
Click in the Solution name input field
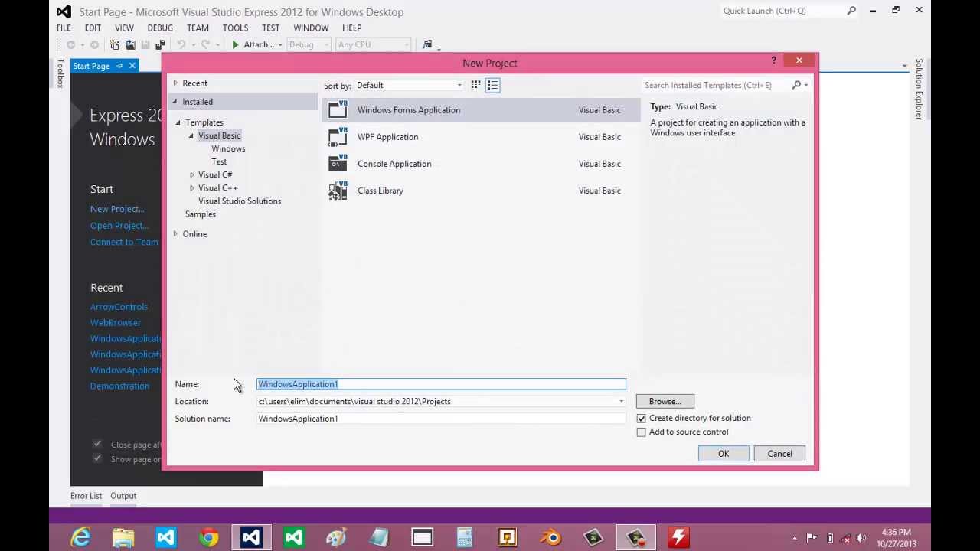click(x=441, y=419)
